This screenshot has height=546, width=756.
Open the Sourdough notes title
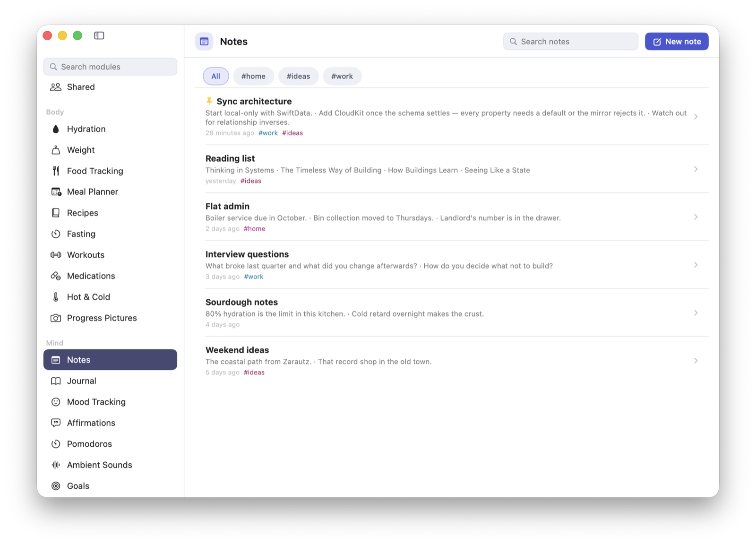coord(241,302)
